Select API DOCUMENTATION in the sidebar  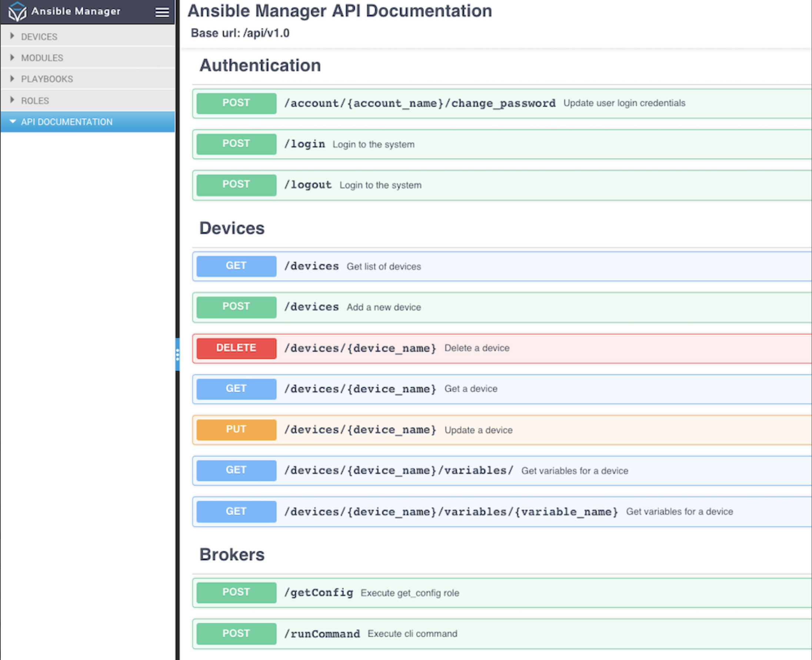coord(67,121)
